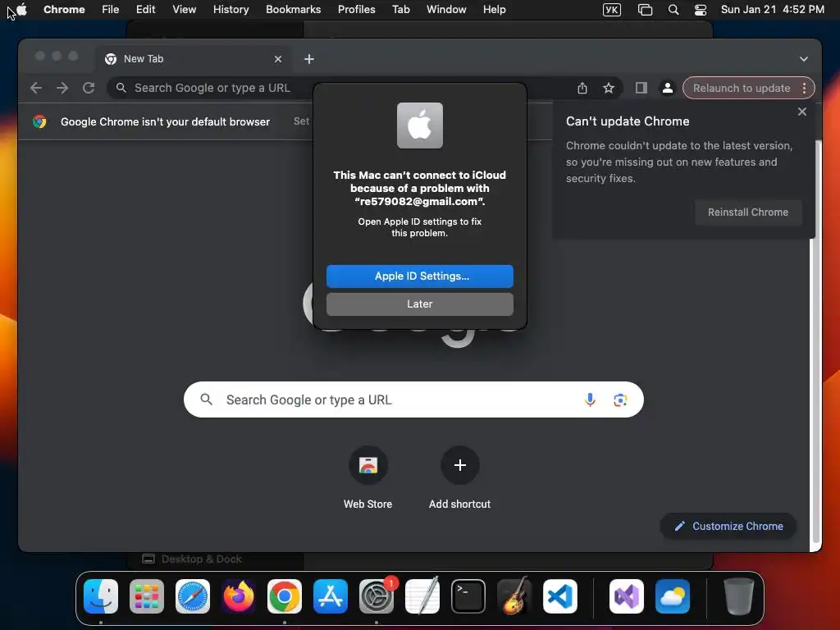Click the Add shortcut plus button
The image size is (840, 630).
click(459, 465)
